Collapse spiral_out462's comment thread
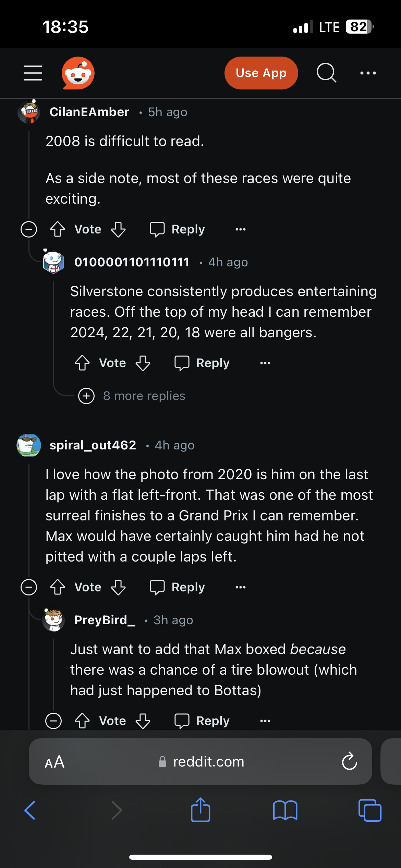401x868 pixels. (29, 587)
